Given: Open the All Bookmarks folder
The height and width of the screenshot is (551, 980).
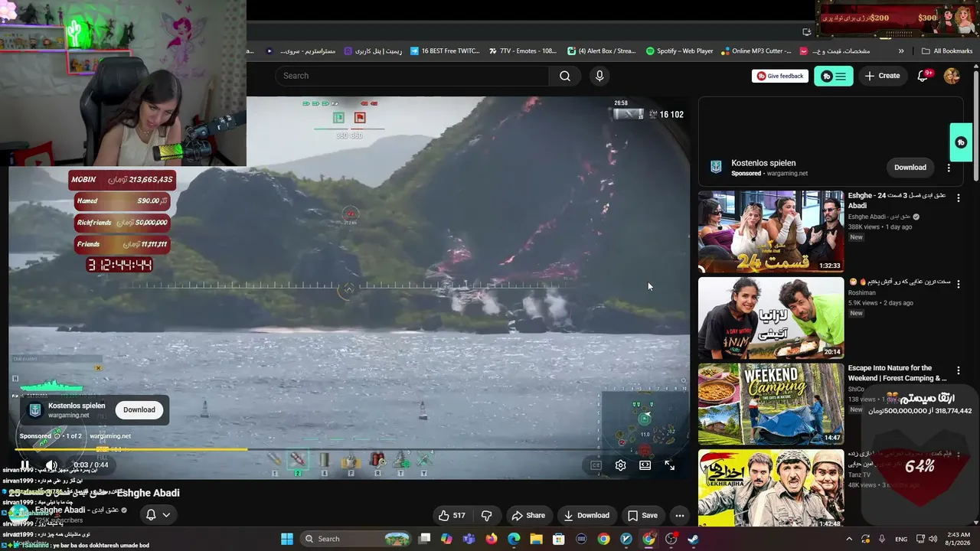Looking at the screenshot, I should point(947,51).
